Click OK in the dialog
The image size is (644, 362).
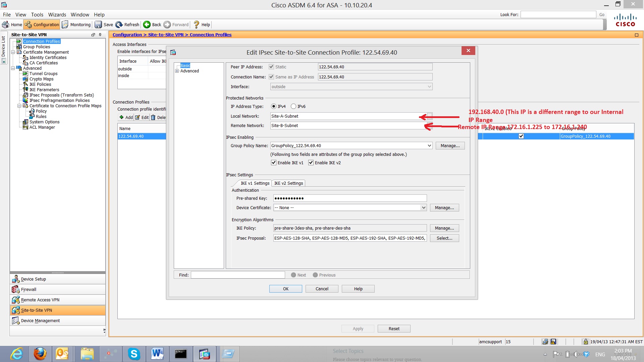(285, 289)
